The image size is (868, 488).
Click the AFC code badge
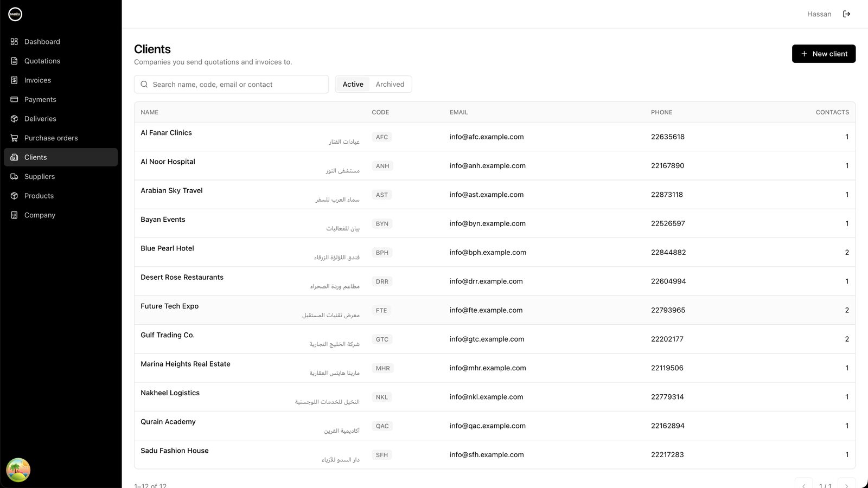coord(382,137)
